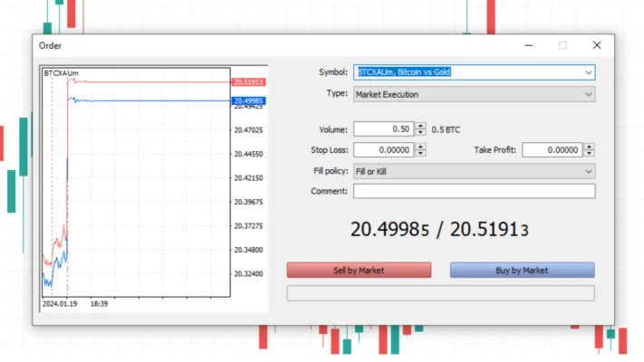The width and height of the screenshot is (644, 362).
Task: Click the Stop Loss input field
Action: [x=383, y=150]
